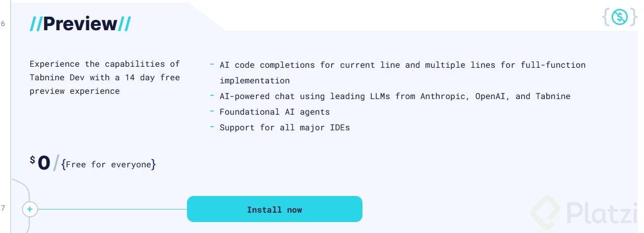
Task: Click the crossed-out dollar icon in braces
Action: pyautogui.click(x=619, y=17)
